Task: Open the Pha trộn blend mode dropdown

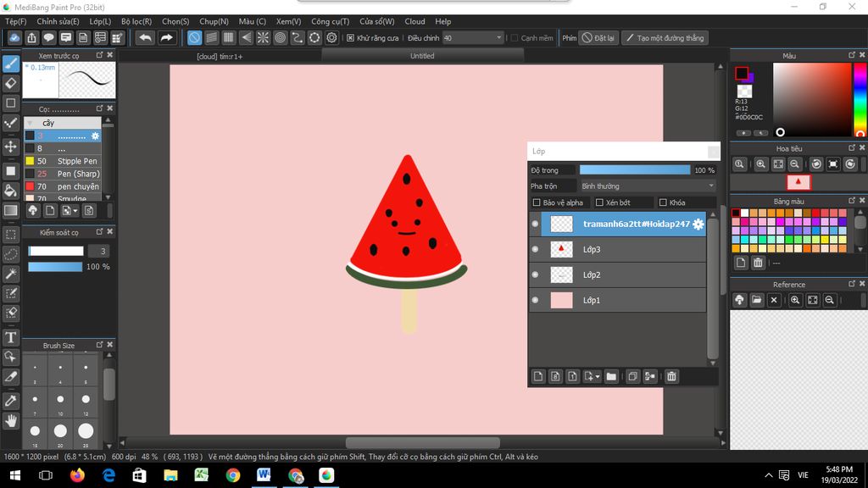Action: pyautogui.click(x=648, y=186)
